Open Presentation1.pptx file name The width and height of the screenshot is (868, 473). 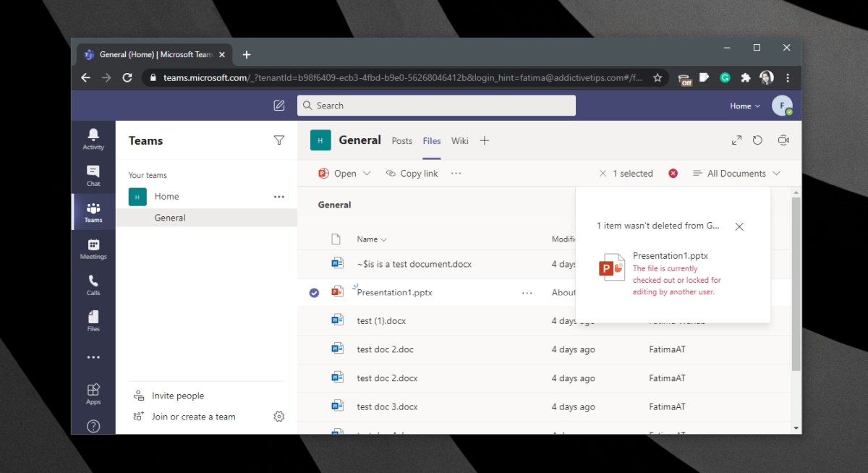click(x=395, y=293)
